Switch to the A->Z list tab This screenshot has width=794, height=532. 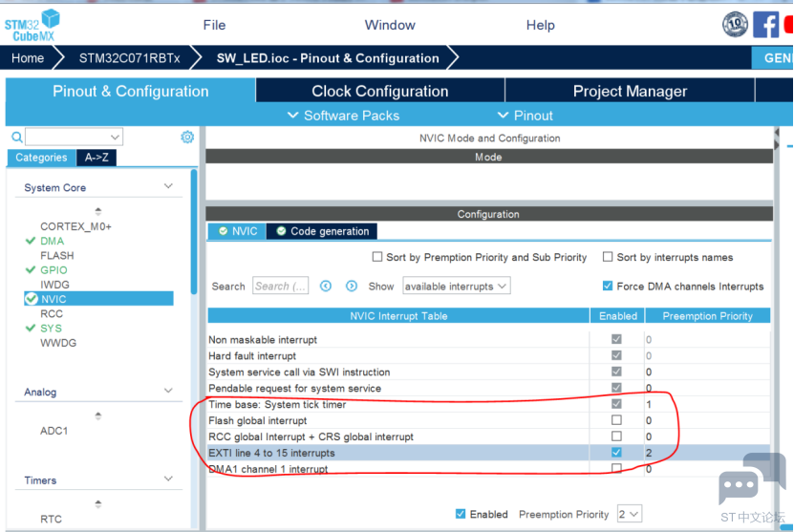click(97, 158)
